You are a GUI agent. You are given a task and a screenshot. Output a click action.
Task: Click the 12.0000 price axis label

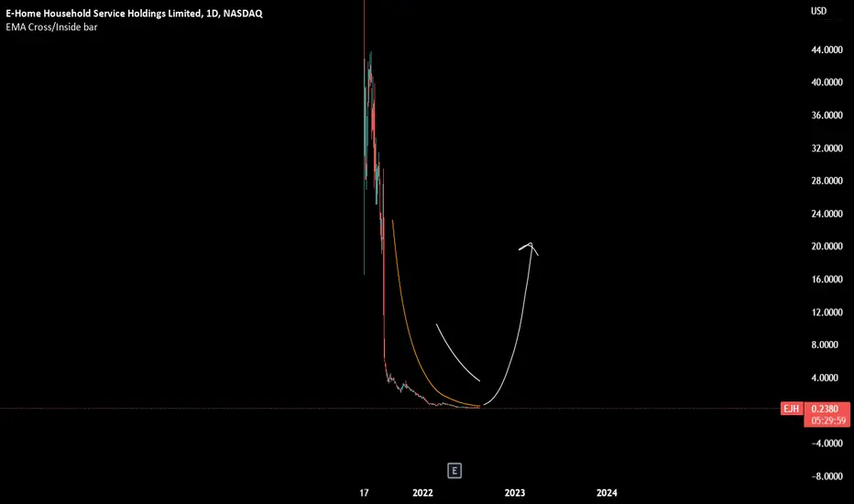[x=827, y=312]
